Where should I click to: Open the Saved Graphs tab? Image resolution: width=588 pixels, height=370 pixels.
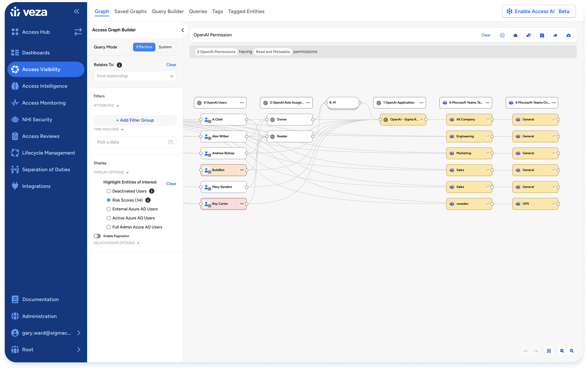click(x=130, y=11)
